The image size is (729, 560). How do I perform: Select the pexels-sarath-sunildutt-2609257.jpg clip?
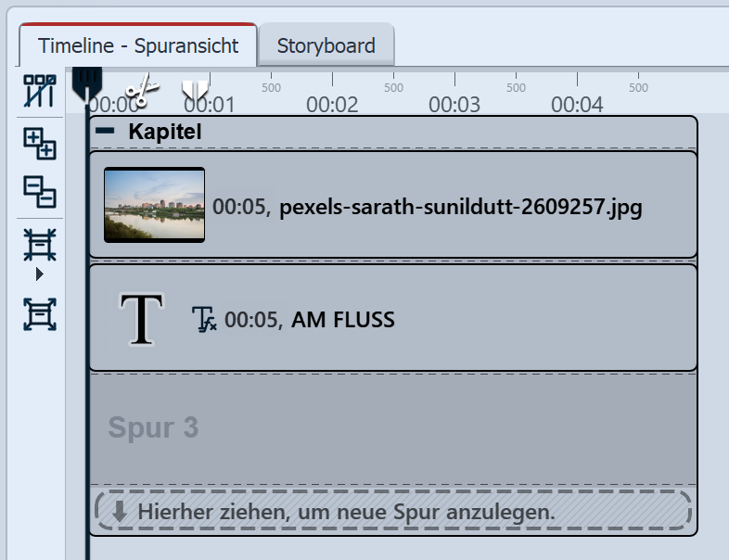427,206
